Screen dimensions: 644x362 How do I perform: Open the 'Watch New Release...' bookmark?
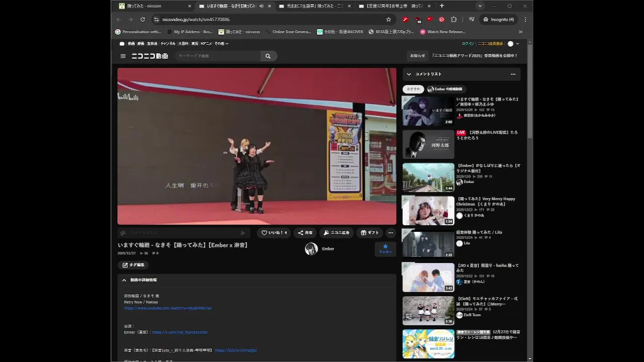[443, 32]
